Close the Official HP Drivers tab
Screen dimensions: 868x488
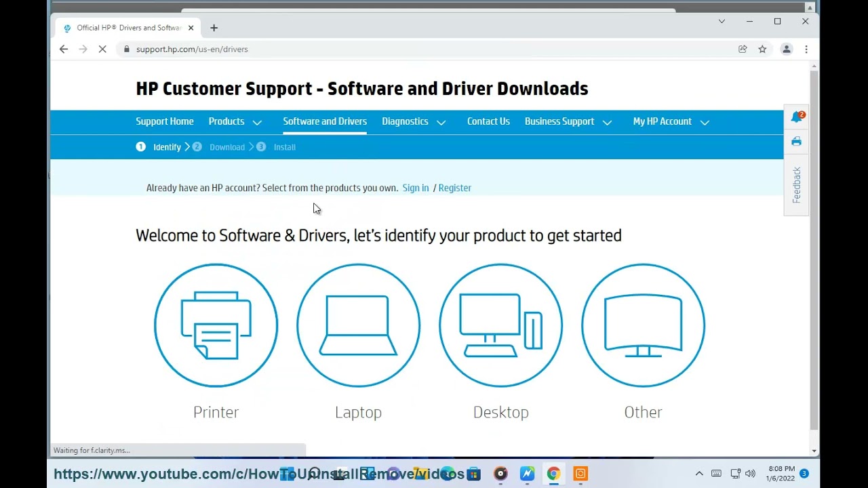click(x=191, y=28)
